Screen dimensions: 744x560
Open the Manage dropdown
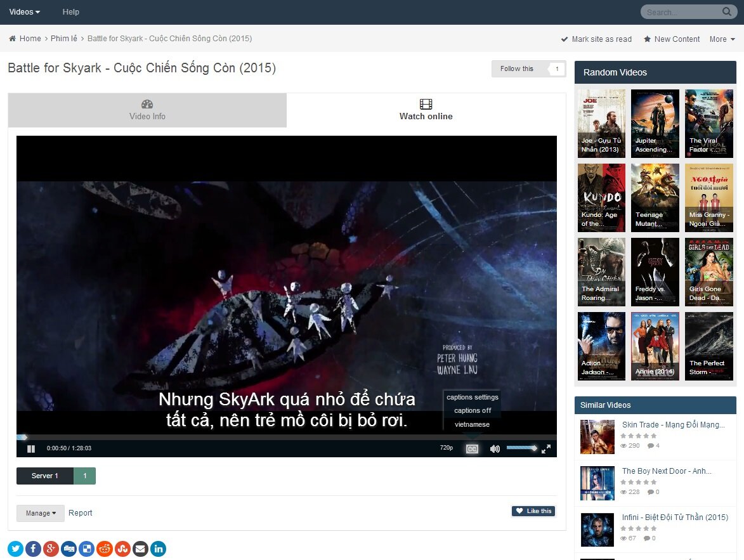tap(41, 513)
